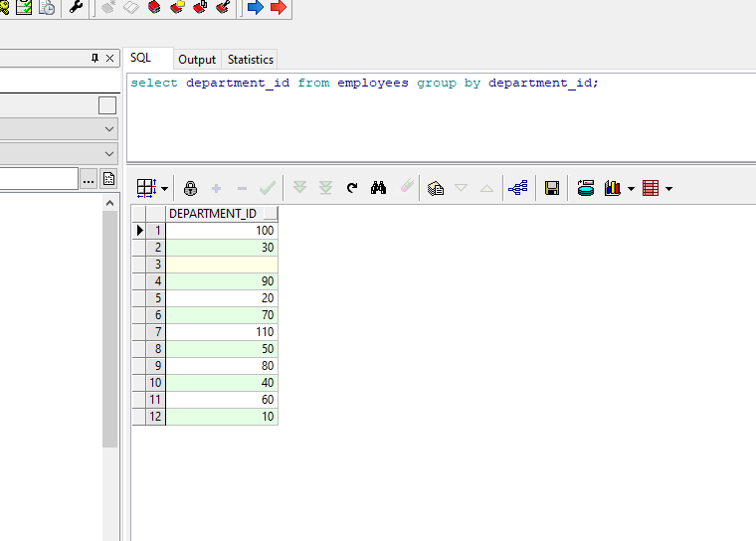The width and height of the screenshot is (756, 541).
Task: Click the upward triangle previous record icon
Action: point(487,188)
